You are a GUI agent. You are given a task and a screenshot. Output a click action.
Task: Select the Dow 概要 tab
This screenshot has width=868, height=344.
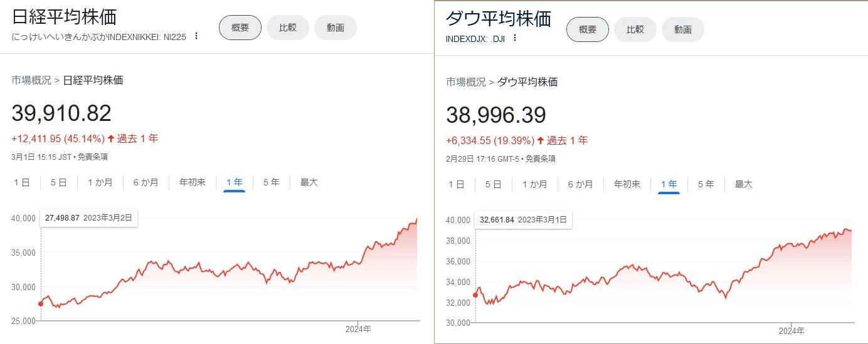(588, 29)
